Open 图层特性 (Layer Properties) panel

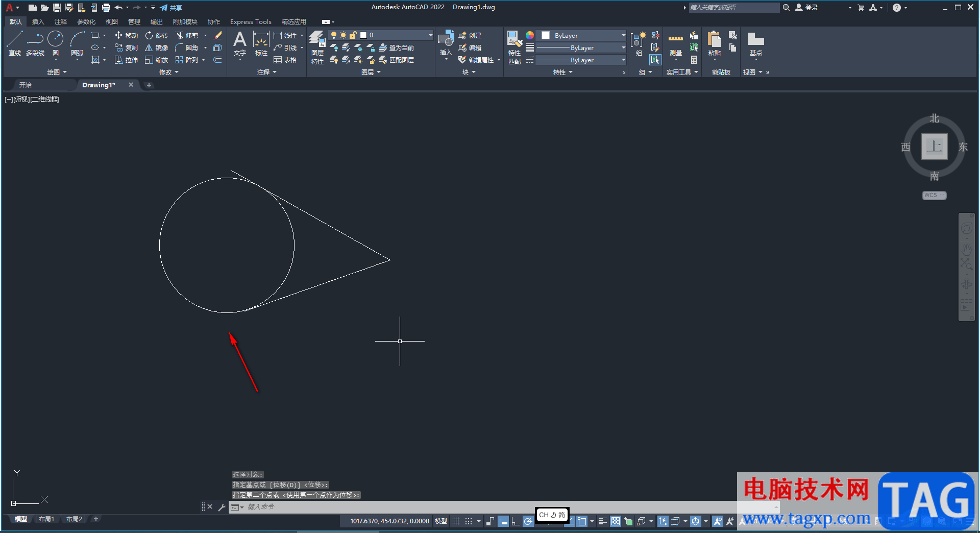(x=317, y=47)
